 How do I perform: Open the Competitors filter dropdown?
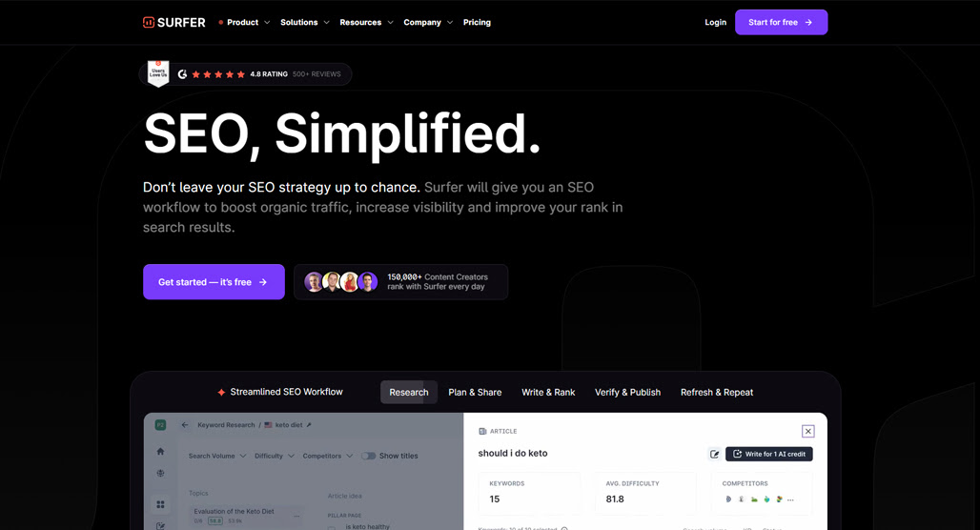(x=328, y=457)
